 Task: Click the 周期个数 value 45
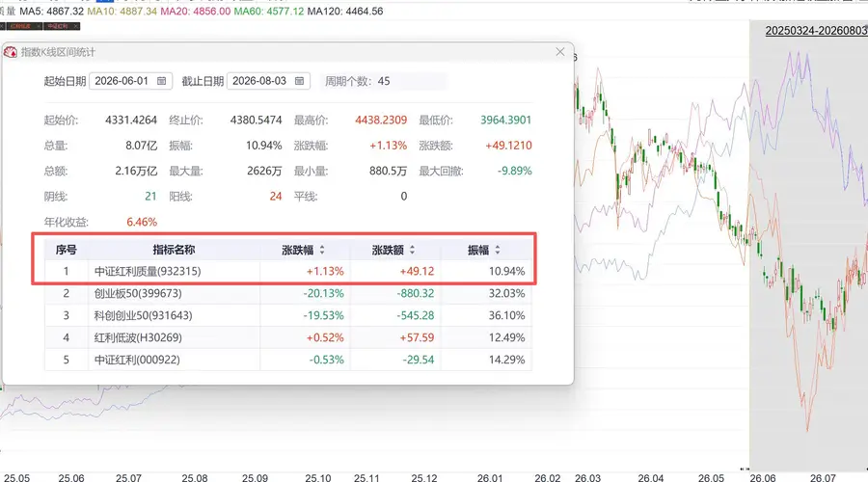tap(384, 81)
